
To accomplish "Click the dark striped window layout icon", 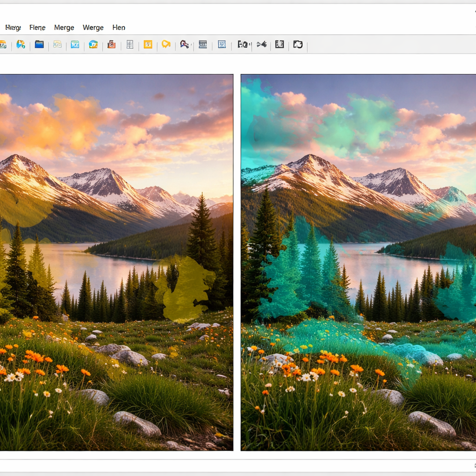I will point(203,45).
